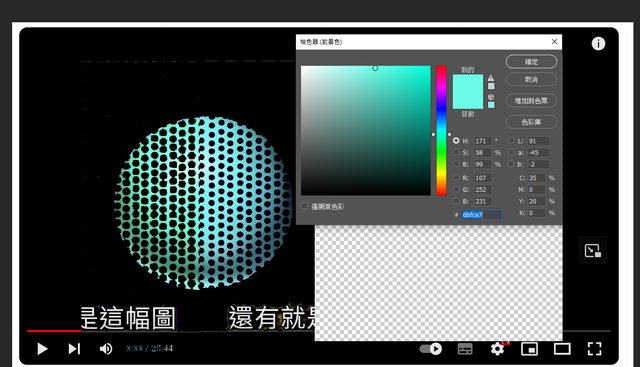640x367 pixels.
Task: Click the video play button
Action: click(x=42, y=349)
